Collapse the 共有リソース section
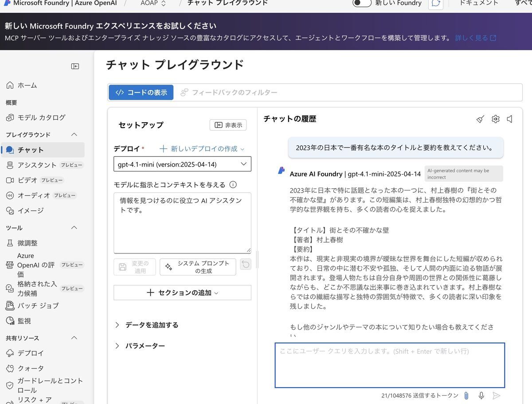This screenshot has width=532, height=404. [x=74, y=338]
